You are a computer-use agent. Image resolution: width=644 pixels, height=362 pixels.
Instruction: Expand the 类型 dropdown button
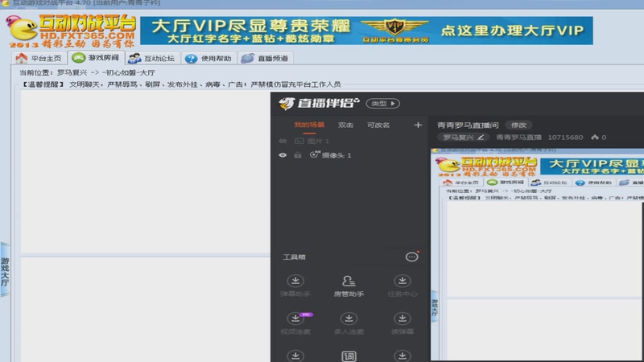point(383,104)
